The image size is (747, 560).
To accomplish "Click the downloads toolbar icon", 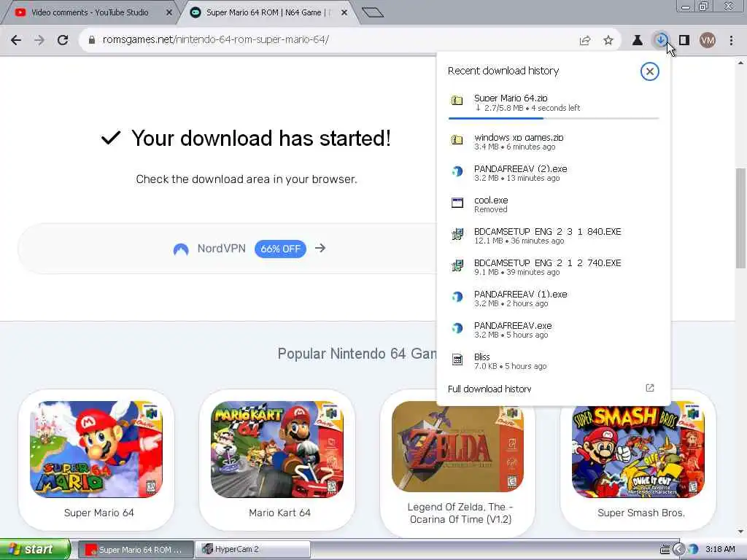I will pos(661,41).
